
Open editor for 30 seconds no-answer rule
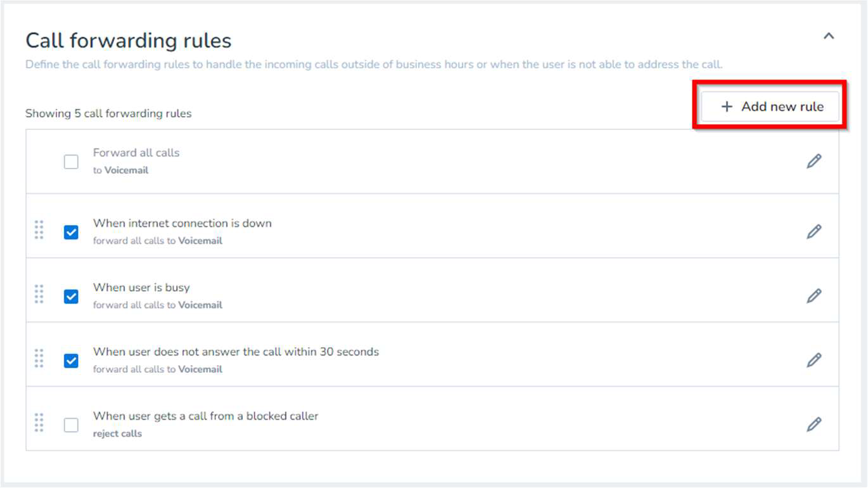[x=814, y=361]
